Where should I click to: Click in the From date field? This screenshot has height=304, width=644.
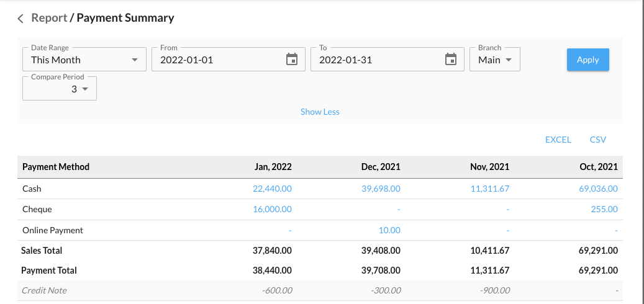point(217,60)
